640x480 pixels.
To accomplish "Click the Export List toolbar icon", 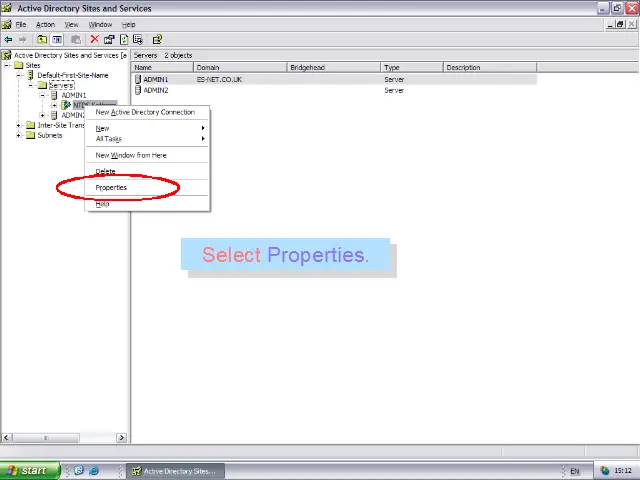I will (x=138, y=40).
